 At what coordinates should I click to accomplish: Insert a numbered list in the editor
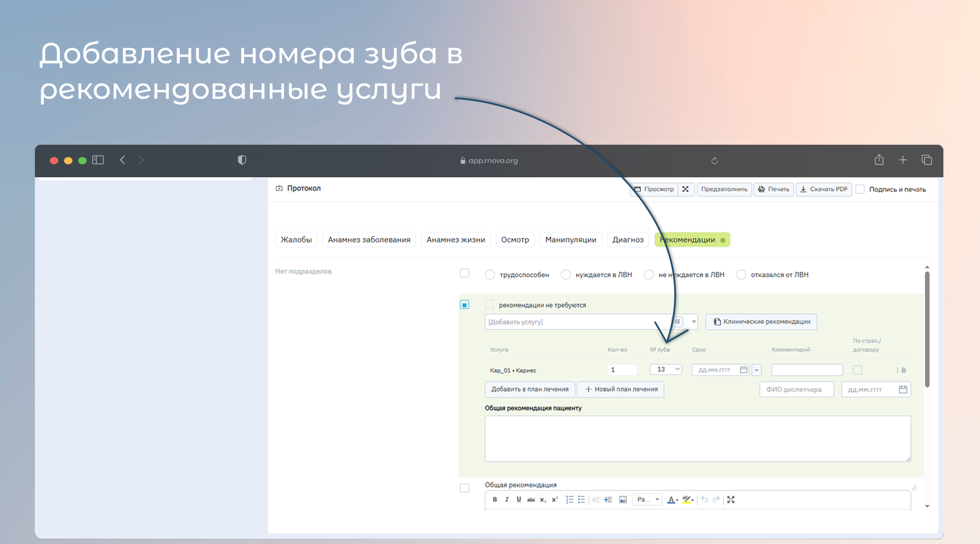[570, 500]
